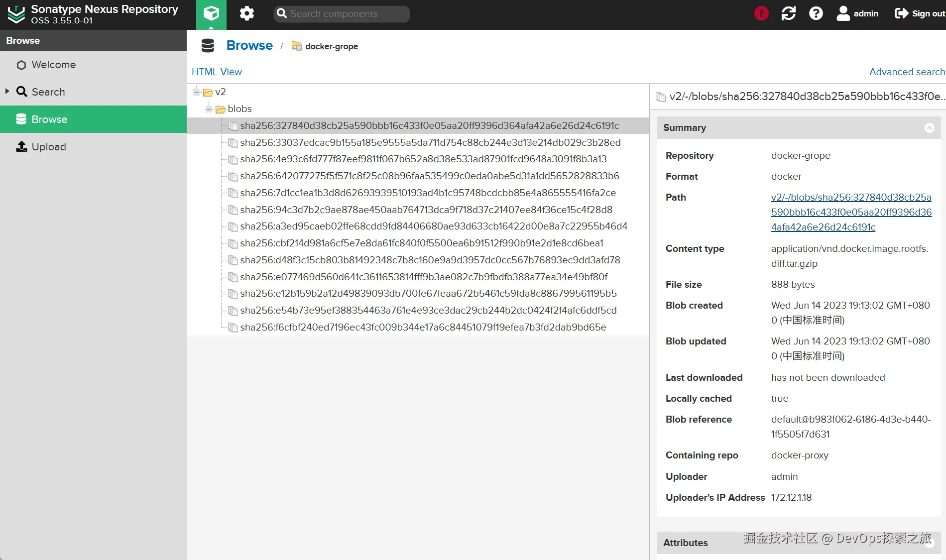Viewport: 946px width, 560px height.
Task: Open the HTML View link
Action: [x=217, y=72]
